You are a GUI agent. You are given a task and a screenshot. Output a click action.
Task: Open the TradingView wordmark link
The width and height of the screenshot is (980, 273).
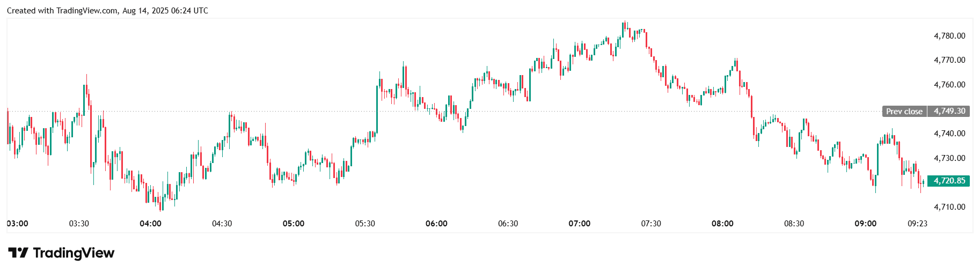[74, 253]
